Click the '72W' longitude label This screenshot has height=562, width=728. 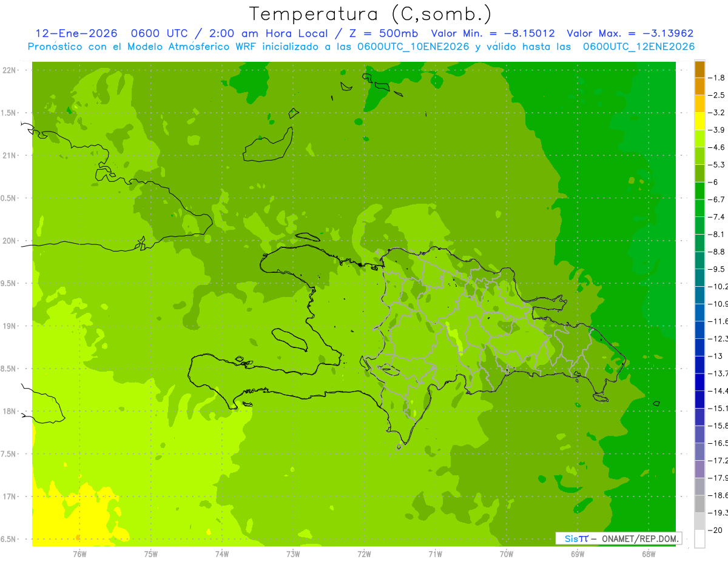(x=364, y=554)
